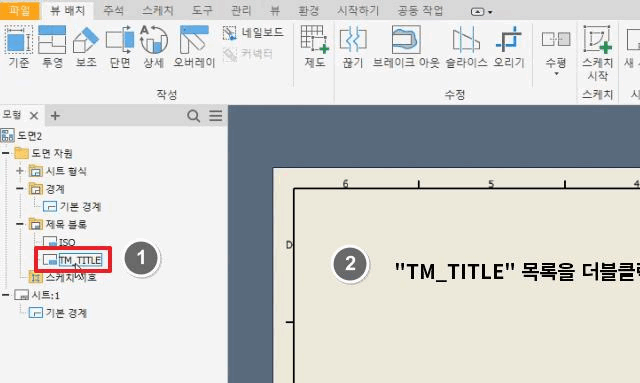Select the 기준 base view tool
This screenshot has height=383, width=640.
(x=18, y=46)
